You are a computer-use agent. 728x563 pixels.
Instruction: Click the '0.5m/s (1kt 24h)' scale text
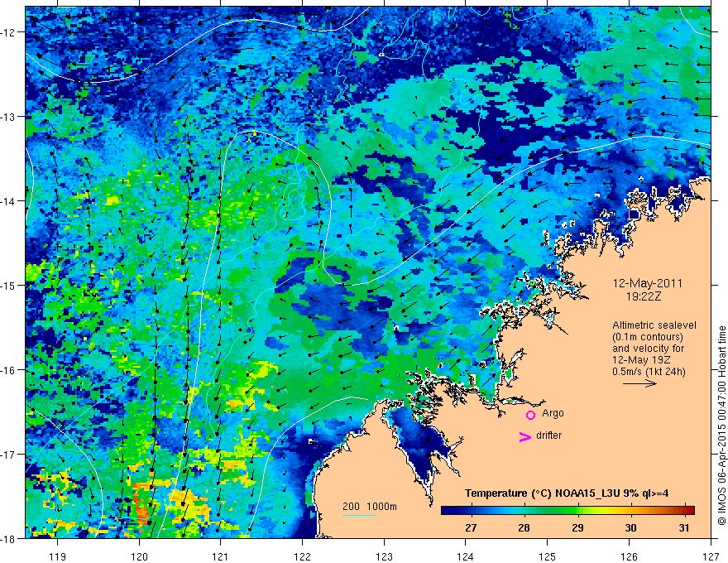coord(649,372)
